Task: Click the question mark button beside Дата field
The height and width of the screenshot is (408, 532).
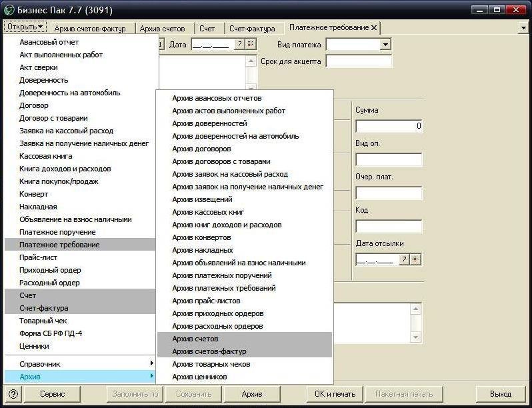Action: click(x=239, y=44)
